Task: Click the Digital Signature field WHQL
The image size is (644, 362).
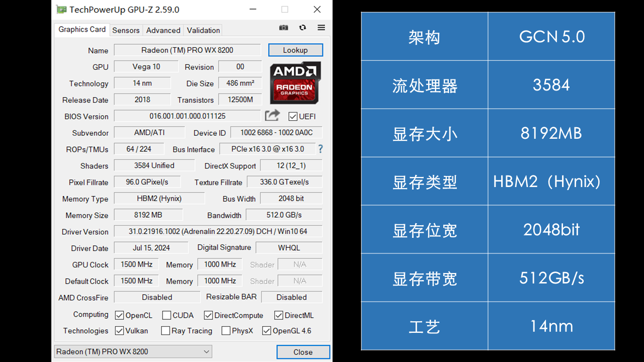Action: point(289,247)
